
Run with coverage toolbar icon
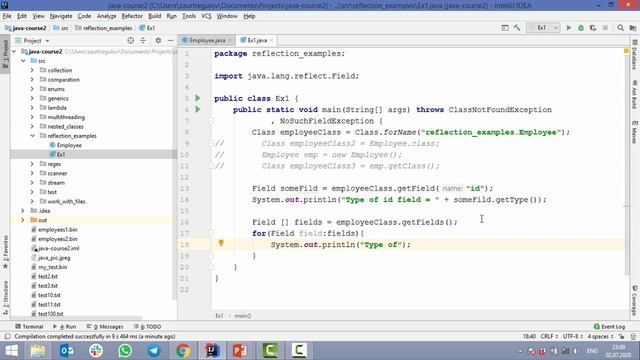pyautogui.click(x=593, y=28)
